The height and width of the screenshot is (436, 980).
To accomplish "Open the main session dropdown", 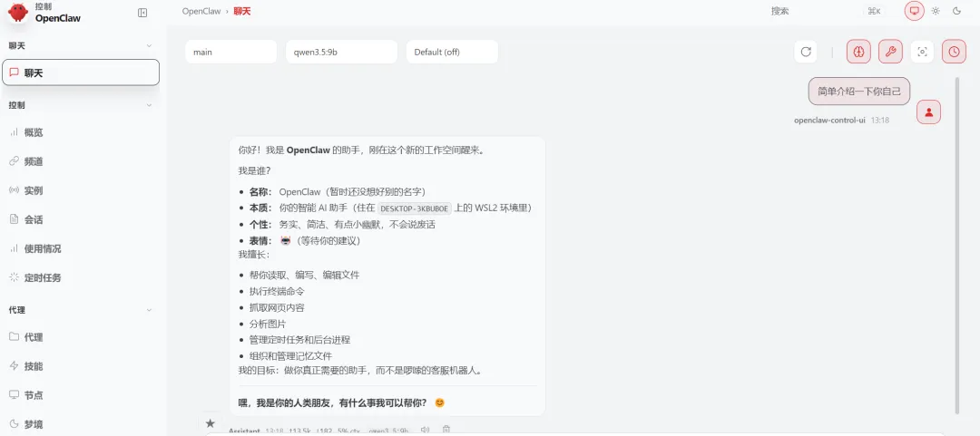I will click(230, 52).
